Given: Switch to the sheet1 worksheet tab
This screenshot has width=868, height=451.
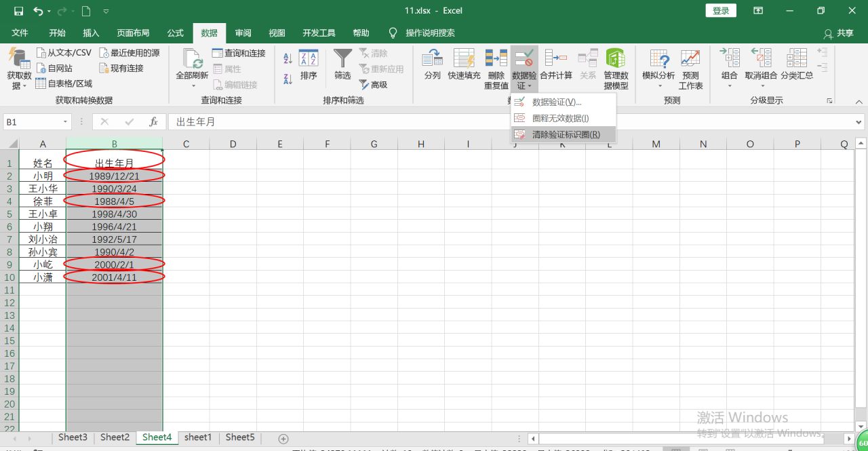Looking at the screenshot, I should [x=198, y=437].
